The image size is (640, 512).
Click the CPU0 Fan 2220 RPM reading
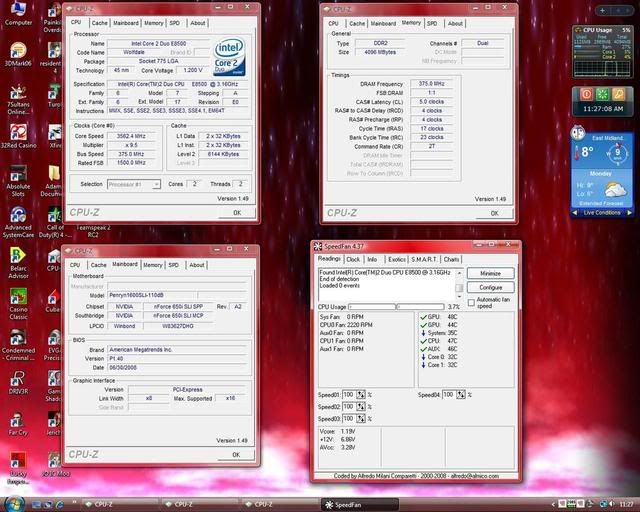coord(346,325)
